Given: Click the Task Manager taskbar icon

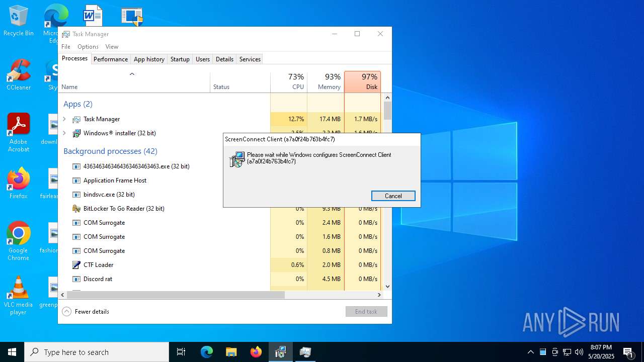Looking at the screenshot, I should click(x=305, y=352).
